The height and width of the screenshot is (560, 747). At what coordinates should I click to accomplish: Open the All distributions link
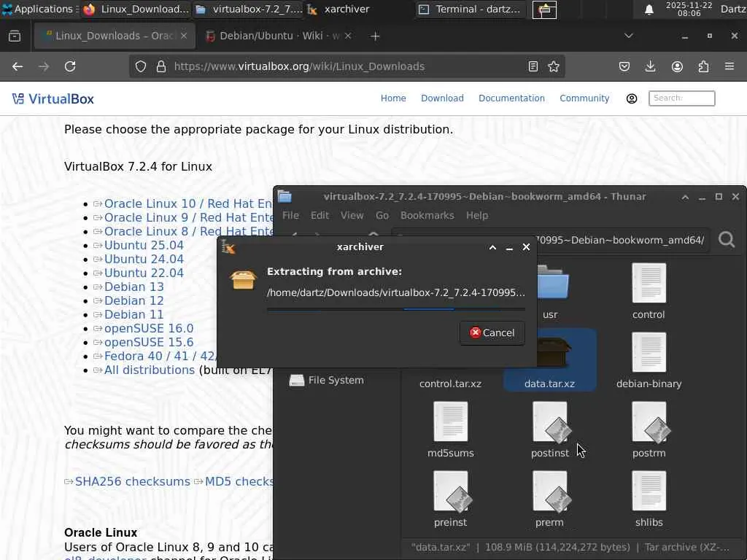pos(150,370)
